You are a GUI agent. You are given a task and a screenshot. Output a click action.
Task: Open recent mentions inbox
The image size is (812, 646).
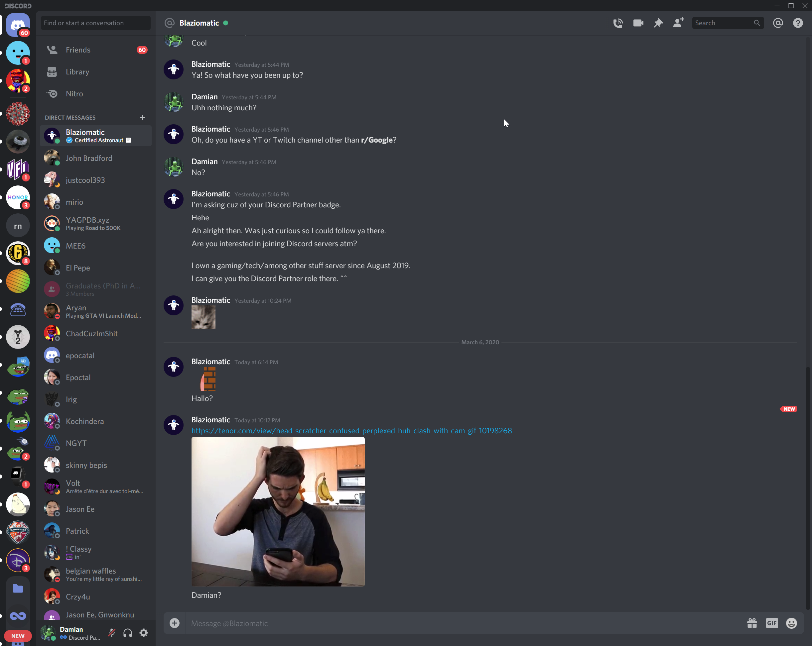pyautogui.click(x=778, y=23)
